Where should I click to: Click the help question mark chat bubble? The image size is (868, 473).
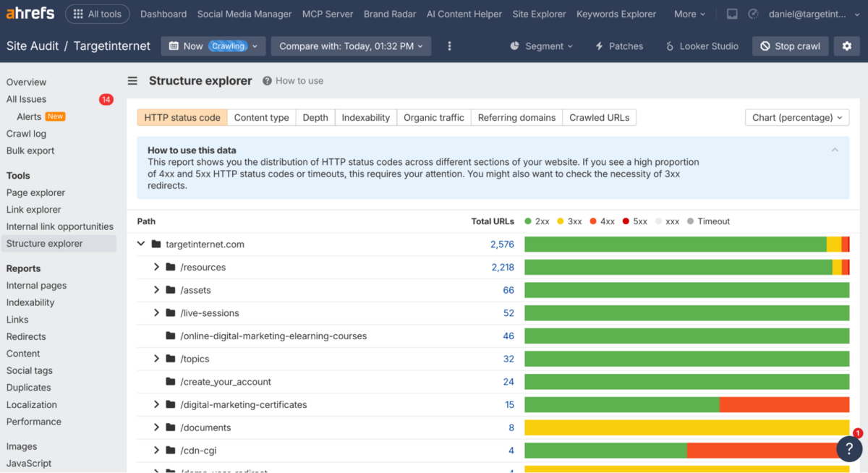849,448
